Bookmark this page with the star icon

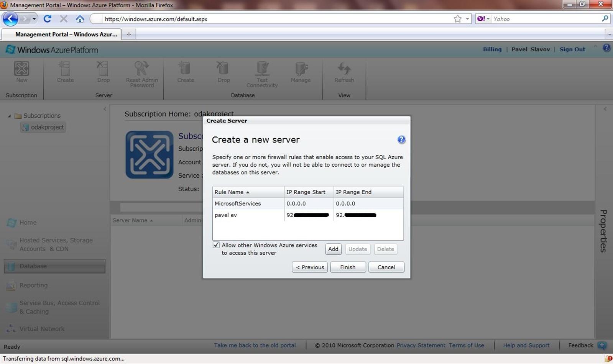point(457,19)
